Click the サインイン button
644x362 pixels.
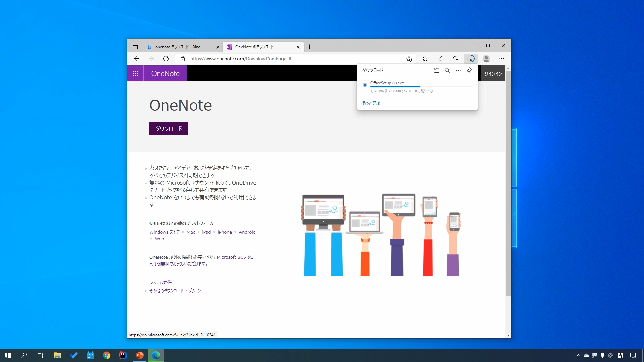point(493,74)
